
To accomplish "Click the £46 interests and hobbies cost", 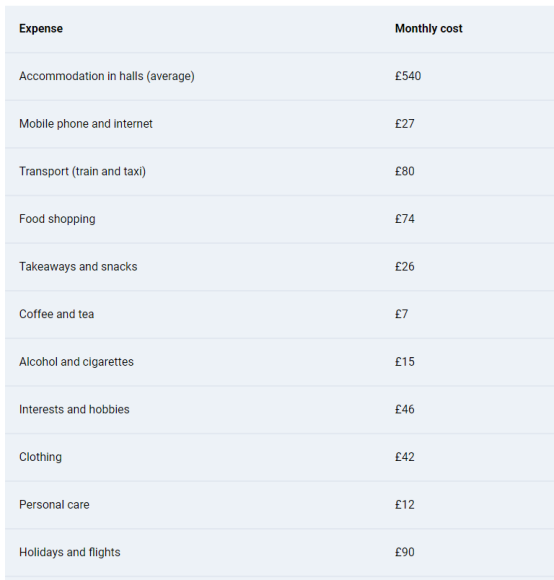I will point(404,409).
